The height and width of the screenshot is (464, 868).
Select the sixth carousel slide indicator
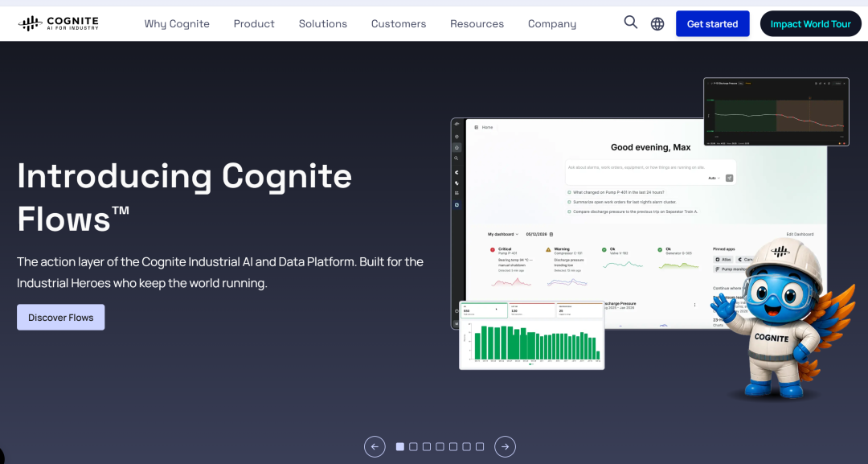click(x=466, y=446)
